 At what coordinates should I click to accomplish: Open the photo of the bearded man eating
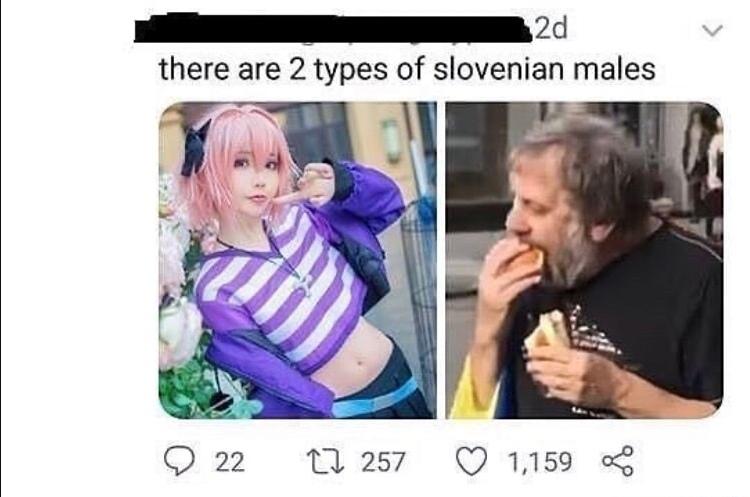tap(584, 260)
